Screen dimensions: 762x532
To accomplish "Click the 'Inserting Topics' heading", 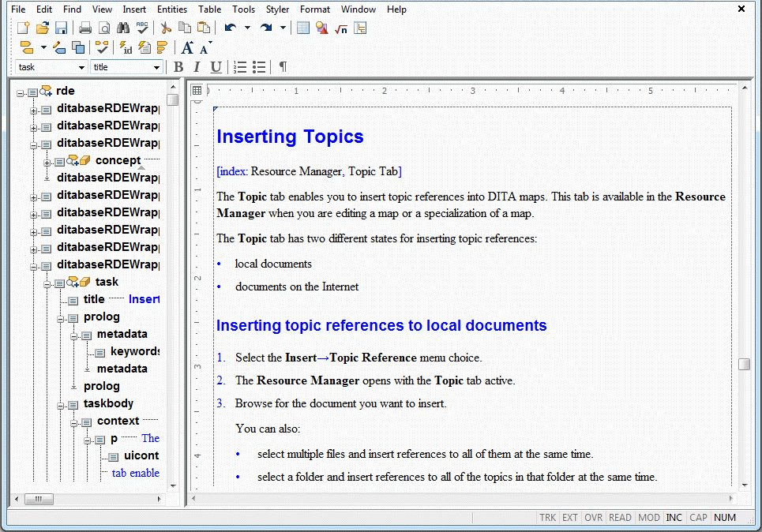I will (290, 137).
